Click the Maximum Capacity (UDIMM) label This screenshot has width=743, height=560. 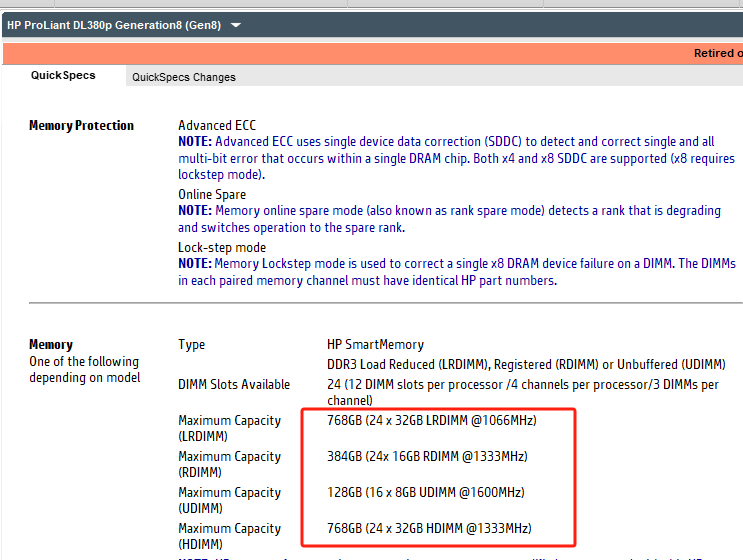(229, 500)
